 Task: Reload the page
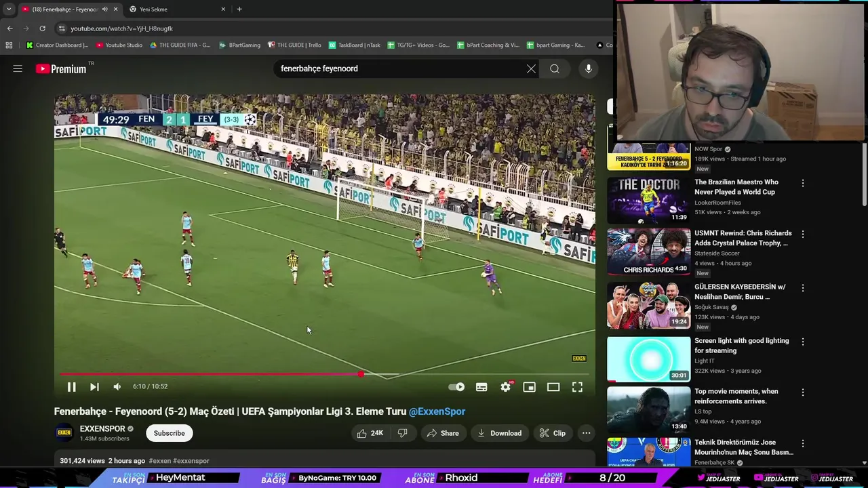[42, 28]
